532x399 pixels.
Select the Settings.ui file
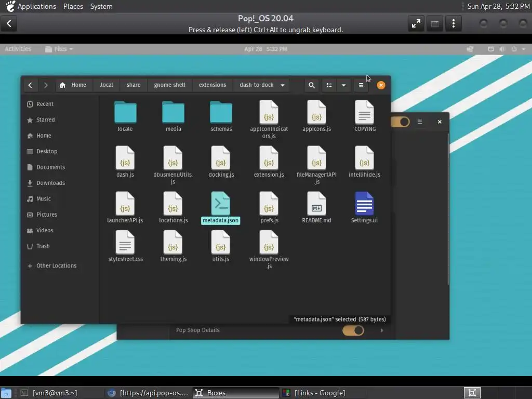364,208
